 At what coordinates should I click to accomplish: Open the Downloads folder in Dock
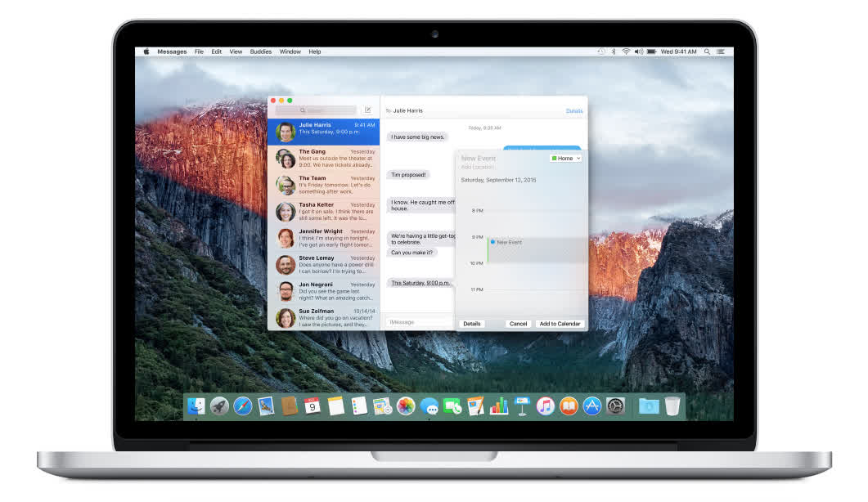click(x=649, y=407)
